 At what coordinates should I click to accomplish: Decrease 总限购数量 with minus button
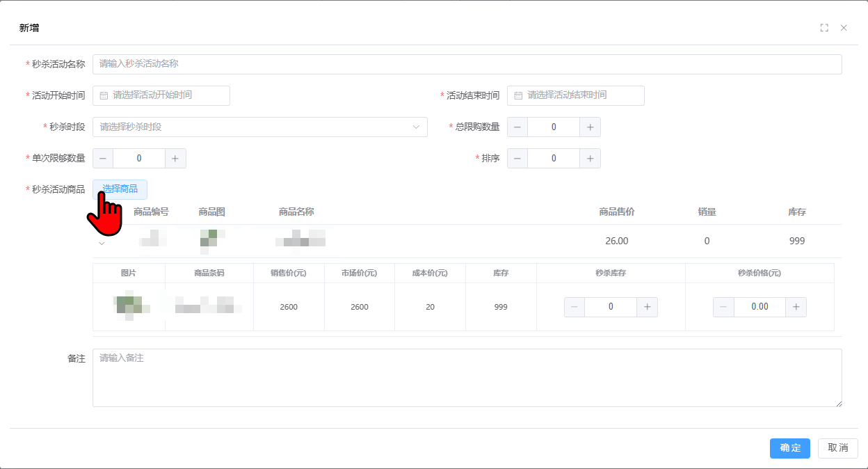pyautogui.click(x=517, y=127)
